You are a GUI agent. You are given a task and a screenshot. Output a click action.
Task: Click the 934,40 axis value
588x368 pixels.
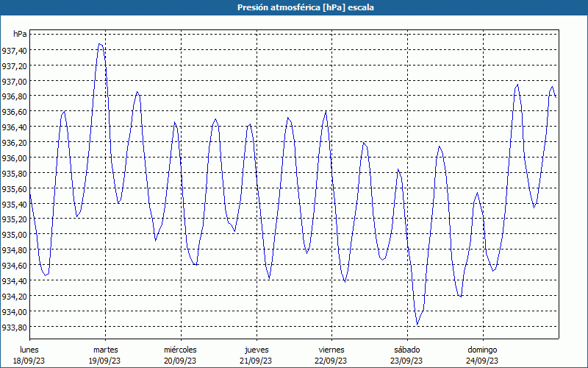tap(15, 280)
